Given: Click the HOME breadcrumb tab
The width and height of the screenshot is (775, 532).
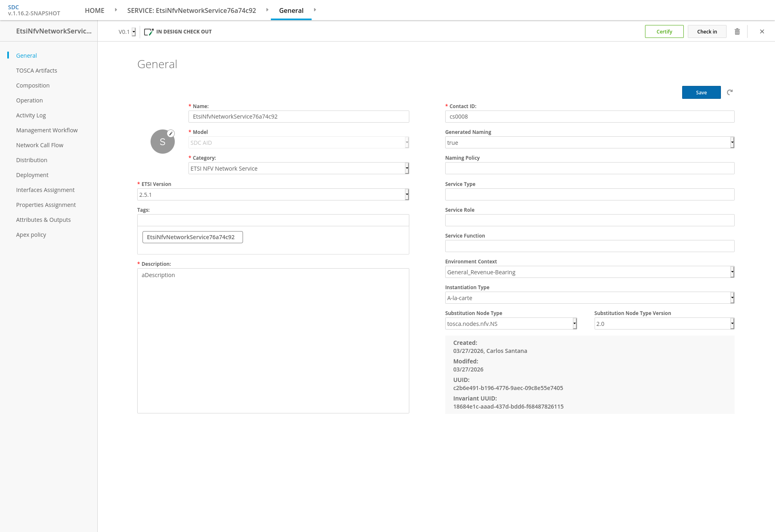Looking at the screenshot, I should coord(94,10).
